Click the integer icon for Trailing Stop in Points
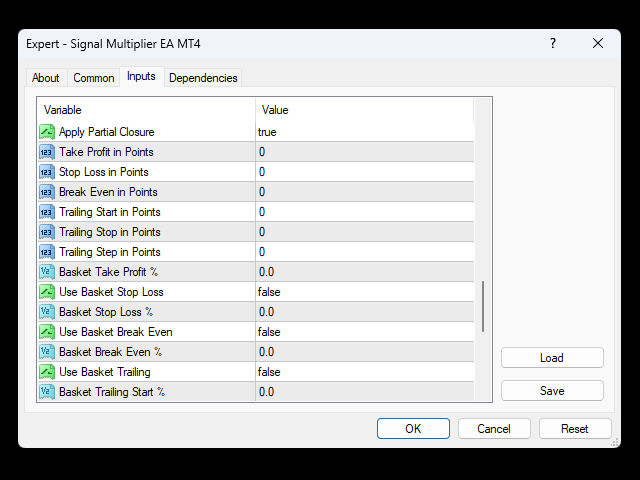 (x=47, y=232)
